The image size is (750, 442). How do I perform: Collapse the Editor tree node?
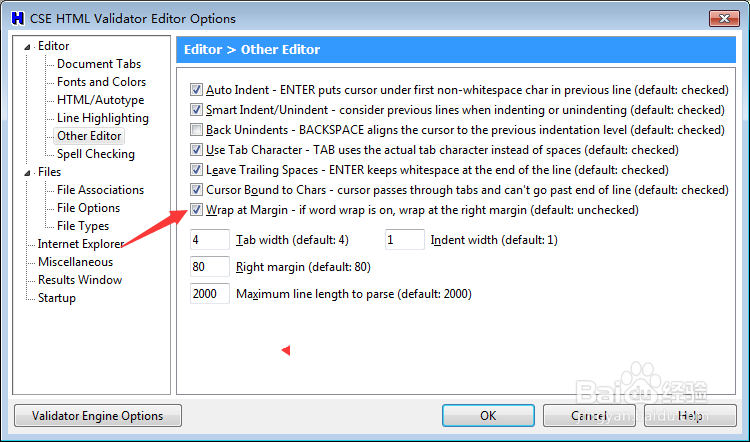point(29,47)
